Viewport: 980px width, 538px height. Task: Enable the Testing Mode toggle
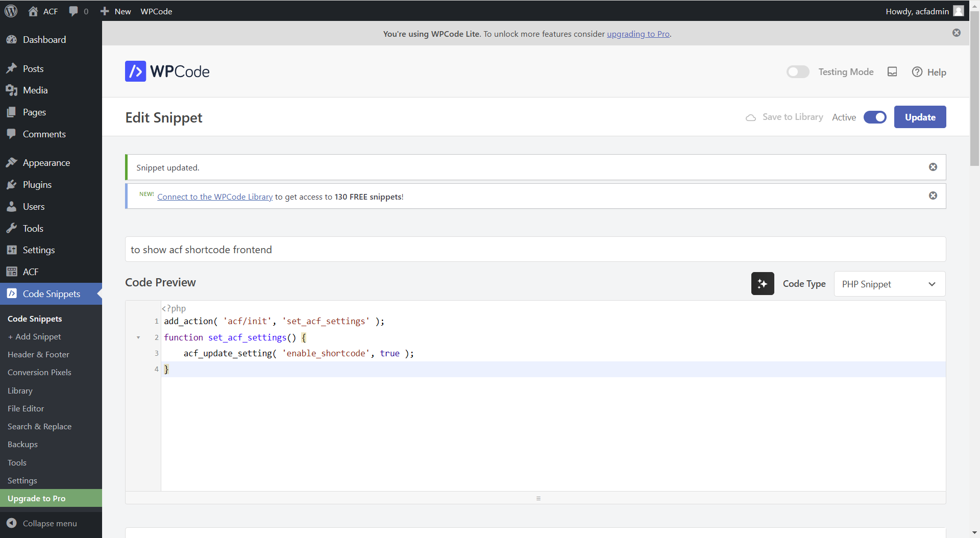click(x=798, y=72)
